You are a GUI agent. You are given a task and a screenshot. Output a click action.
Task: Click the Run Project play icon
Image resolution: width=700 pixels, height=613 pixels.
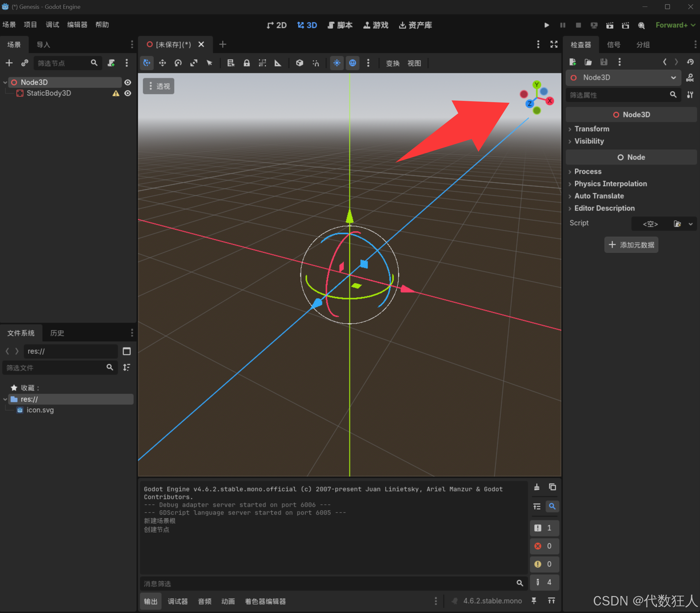(547, 25)
